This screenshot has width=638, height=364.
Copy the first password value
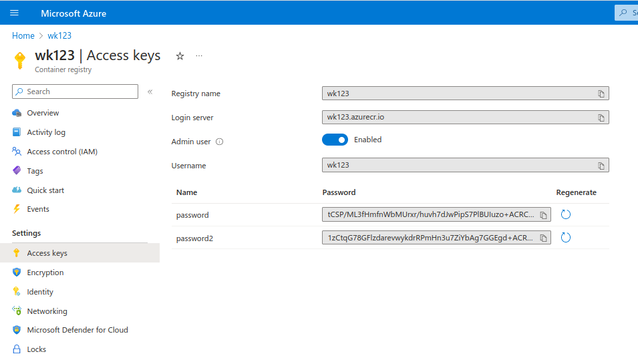pyautogui.click(x=543, y=215)
